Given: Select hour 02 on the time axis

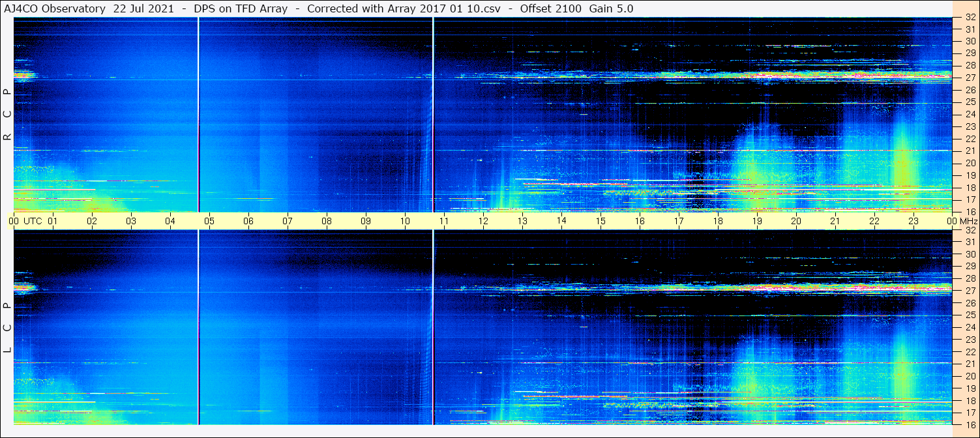Looking at the screenshot, I should click(x=92, y=221).
